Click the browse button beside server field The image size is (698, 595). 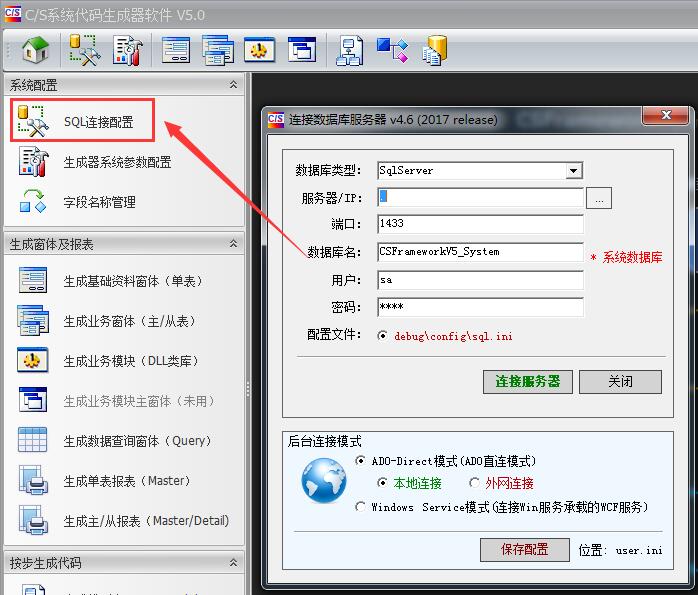tap(599, 198)
